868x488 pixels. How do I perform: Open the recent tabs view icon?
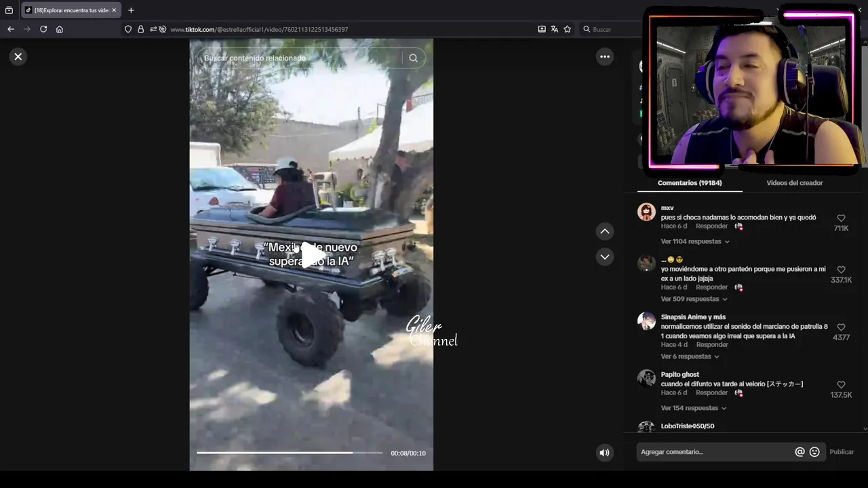[x=9, y=10]
